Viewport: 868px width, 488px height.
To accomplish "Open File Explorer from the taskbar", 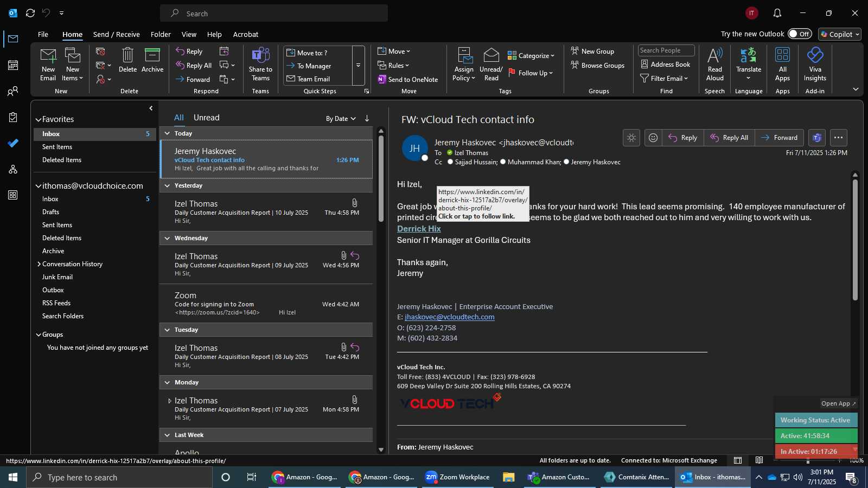I will point(508,477).
